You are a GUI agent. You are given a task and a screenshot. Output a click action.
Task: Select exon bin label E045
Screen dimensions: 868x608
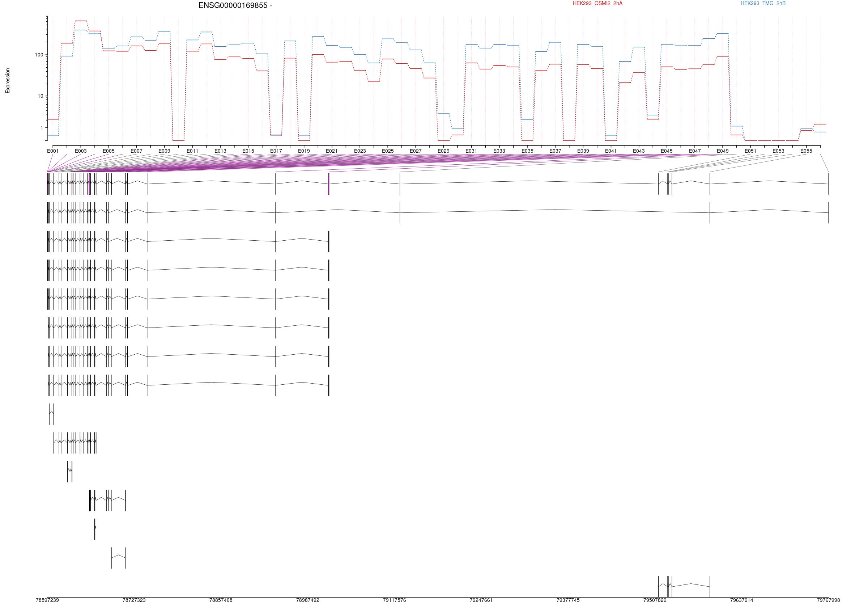pos(667,151)
